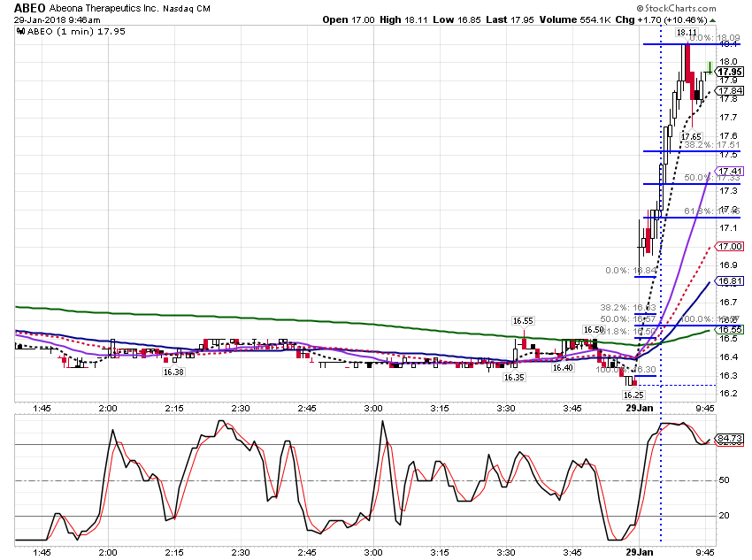Click the 0.0%: 16.84 Fibonacci label
Screen dimensions: 752x560
pos(631,271)
